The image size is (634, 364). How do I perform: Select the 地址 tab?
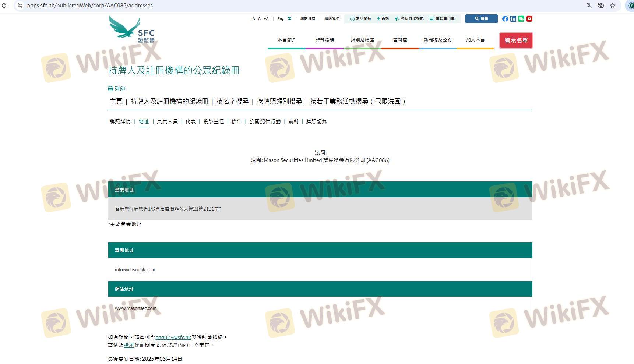(x=144, y=121)
